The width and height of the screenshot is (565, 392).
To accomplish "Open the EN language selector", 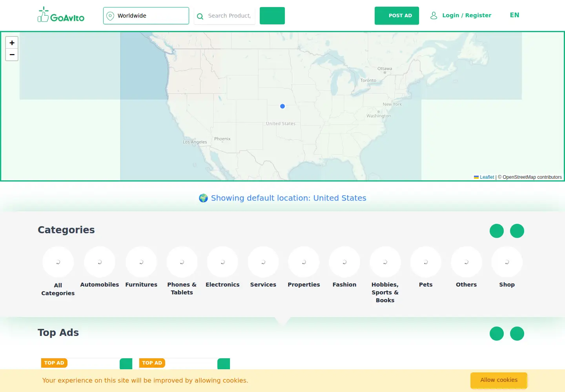I will [514, 15].
